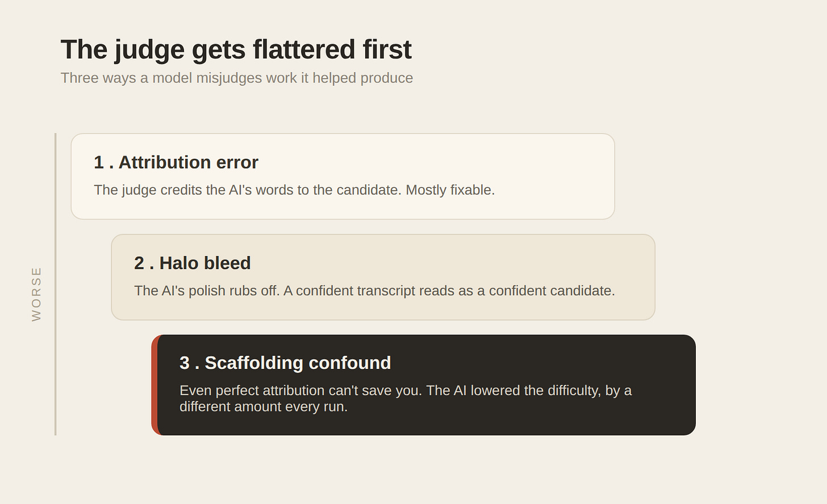
Task: Click "confident candidate" in the Halo bleed text
Action: (x=550, y=291)
